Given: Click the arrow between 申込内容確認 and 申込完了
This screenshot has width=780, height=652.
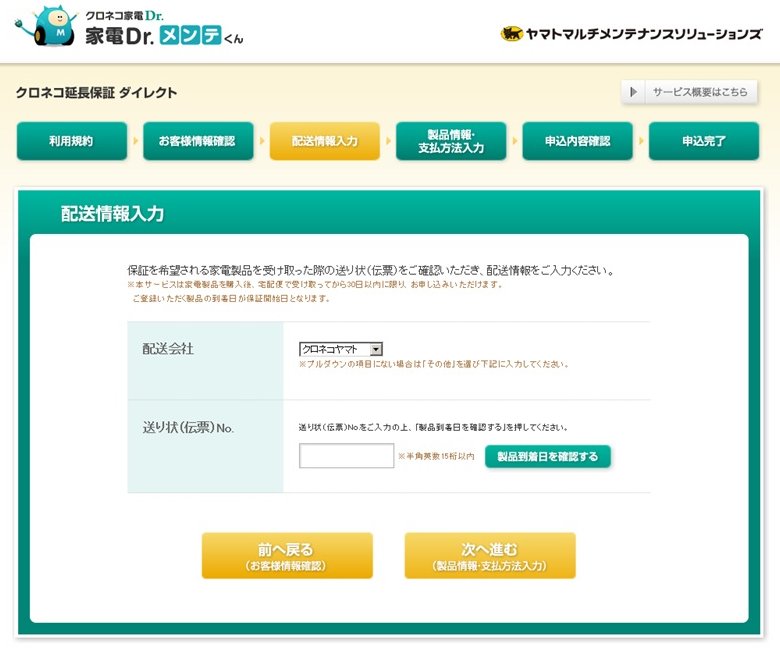Looking at the screenshot, I should 640,141.
